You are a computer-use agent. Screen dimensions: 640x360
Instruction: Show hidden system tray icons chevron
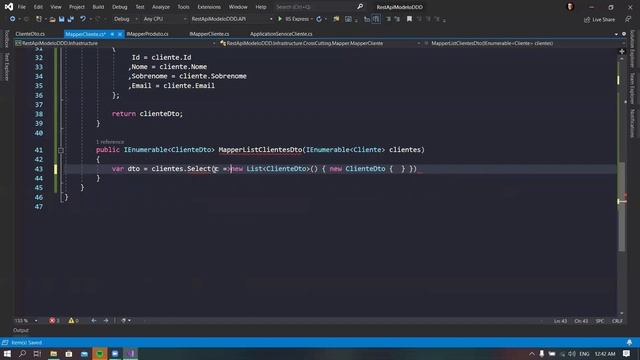531,353
